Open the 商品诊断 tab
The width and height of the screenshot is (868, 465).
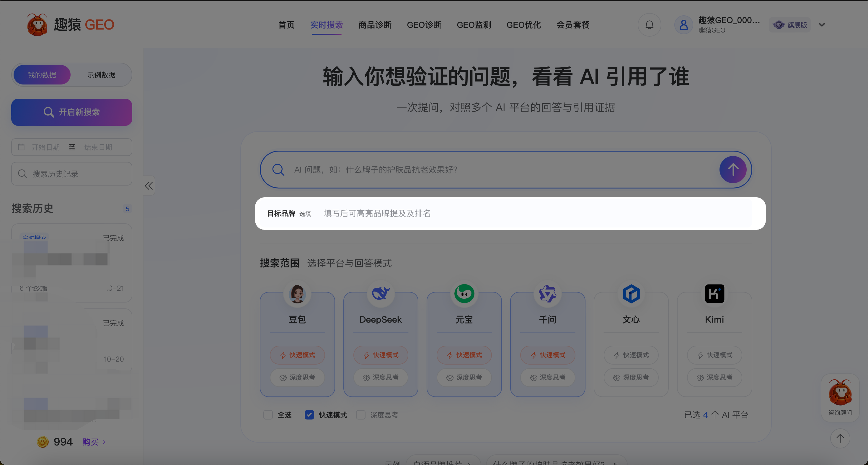(x=375, y=25)
